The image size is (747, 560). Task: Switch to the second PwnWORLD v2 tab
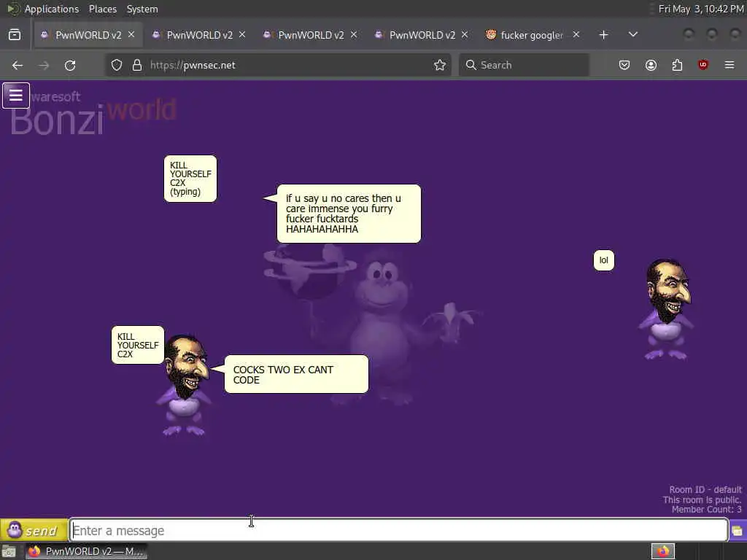pyautogui.click(x=199, y=35)
